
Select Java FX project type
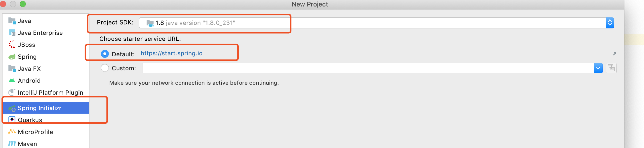pyautogui.click(x=29, y=69)
